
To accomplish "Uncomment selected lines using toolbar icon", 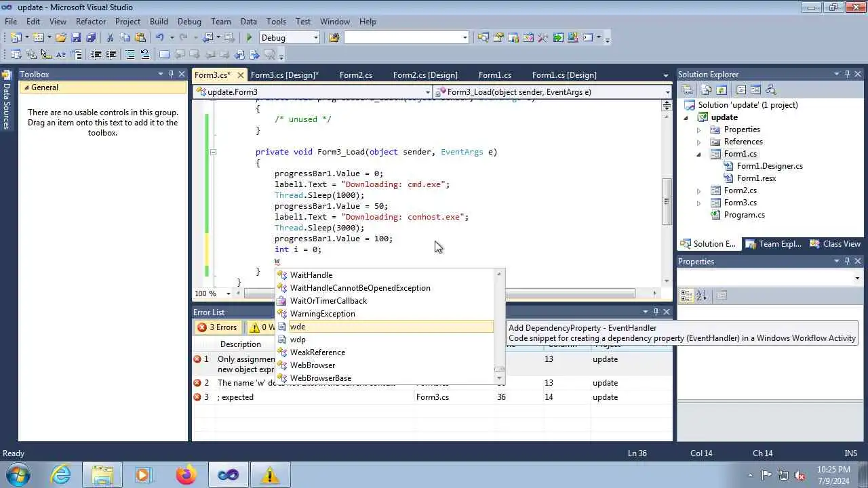I will (x=145, y=55).
